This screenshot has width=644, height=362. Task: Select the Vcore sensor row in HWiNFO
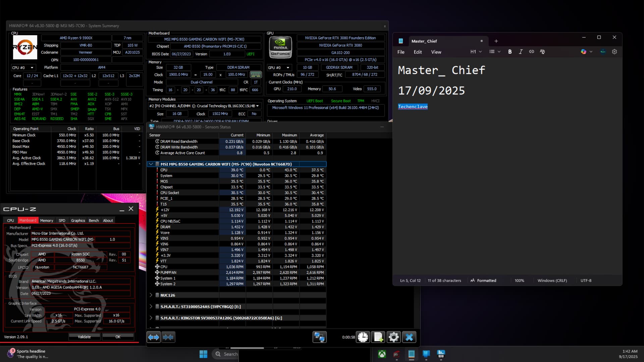(236, 233)
